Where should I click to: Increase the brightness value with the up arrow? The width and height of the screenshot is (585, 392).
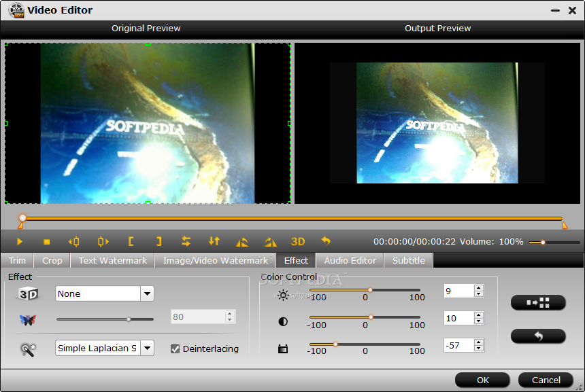point(479,288)
